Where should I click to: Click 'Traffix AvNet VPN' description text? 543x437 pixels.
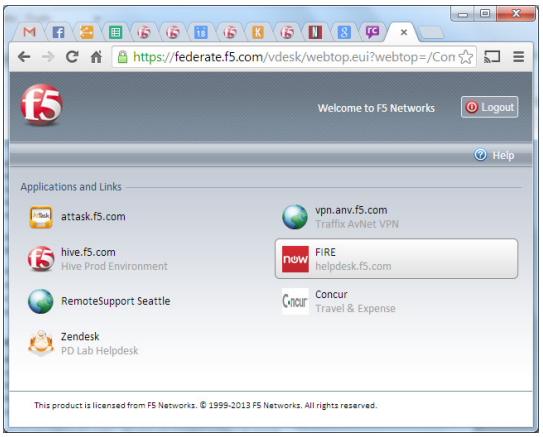pos(357,224)
